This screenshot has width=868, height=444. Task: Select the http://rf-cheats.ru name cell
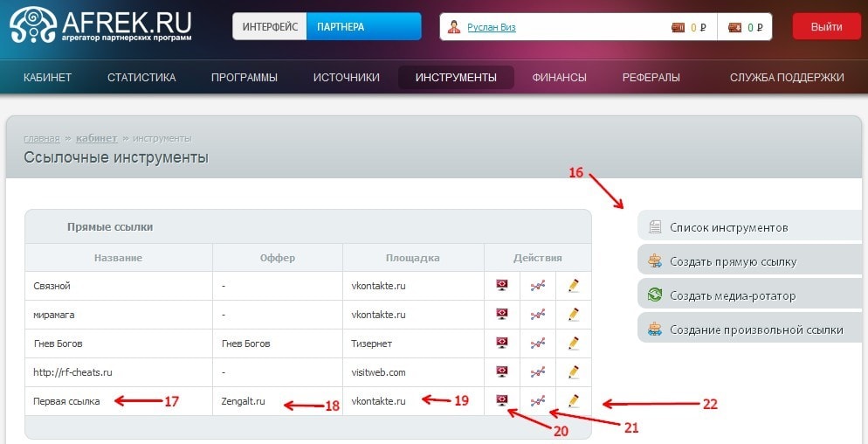pyautogui.click(x=119, y=372)
